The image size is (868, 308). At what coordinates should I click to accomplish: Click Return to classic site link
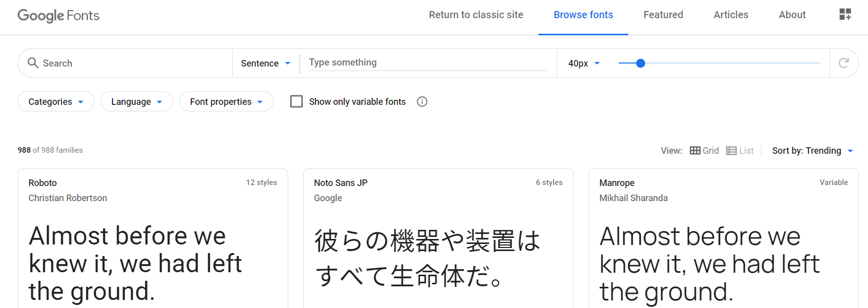coord(476,15)
